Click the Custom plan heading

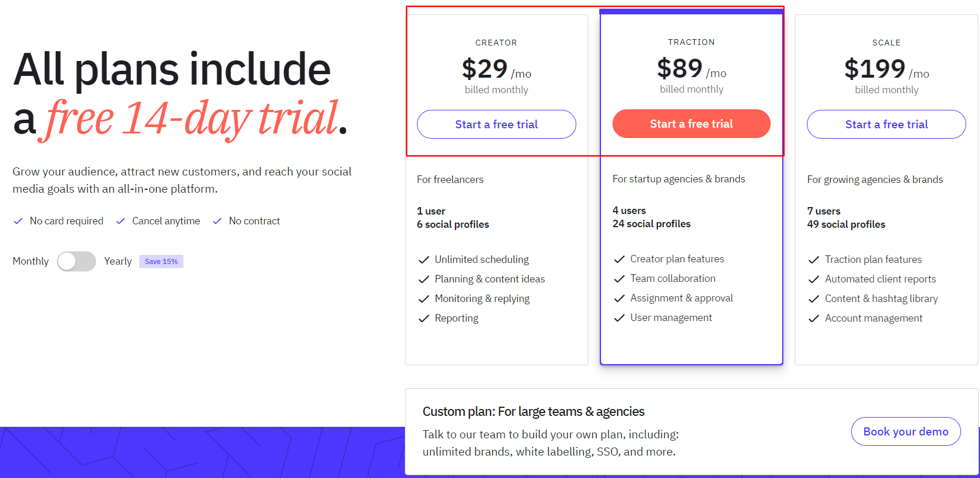pyautogui.click(x=533, y=412)
